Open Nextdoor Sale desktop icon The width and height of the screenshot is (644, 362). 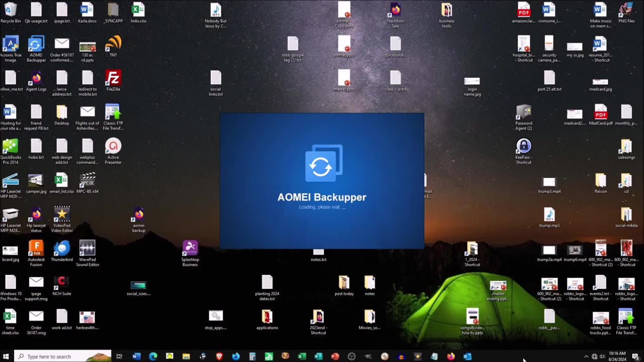click(395, 15)
